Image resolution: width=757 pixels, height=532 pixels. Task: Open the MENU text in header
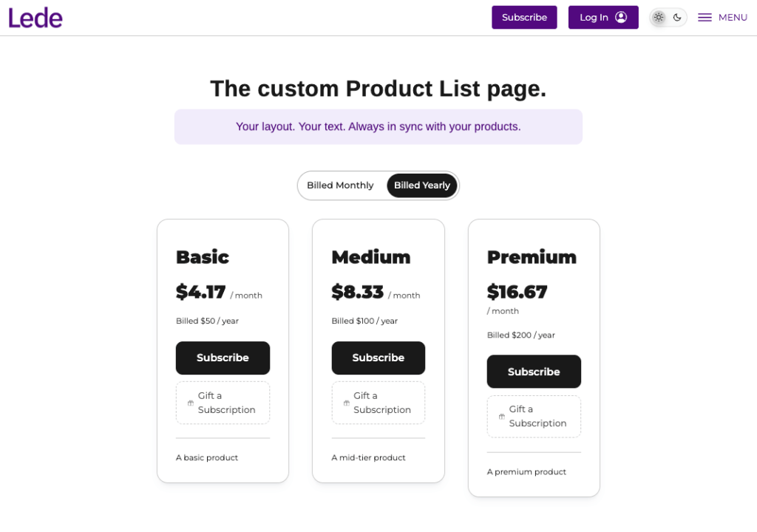point(733,18)
